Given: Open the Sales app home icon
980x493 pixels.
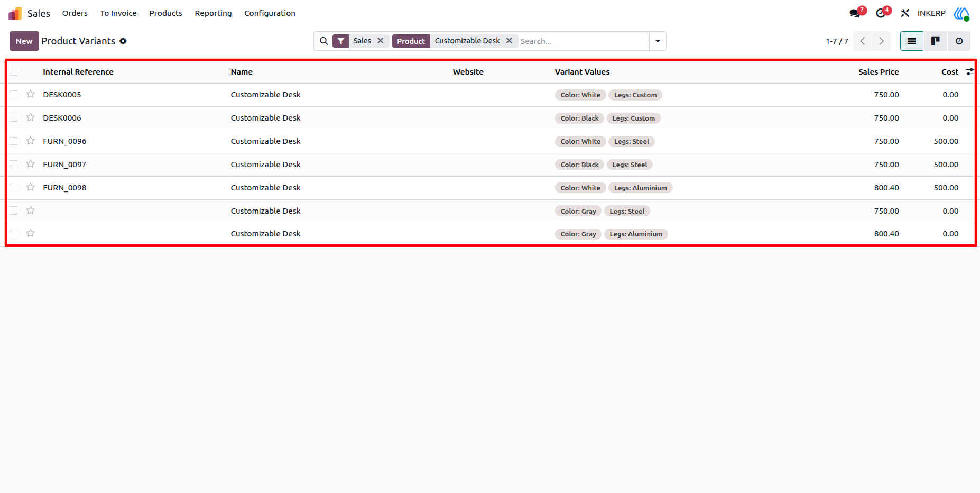Looking at the screenshot, I should 15,13.
